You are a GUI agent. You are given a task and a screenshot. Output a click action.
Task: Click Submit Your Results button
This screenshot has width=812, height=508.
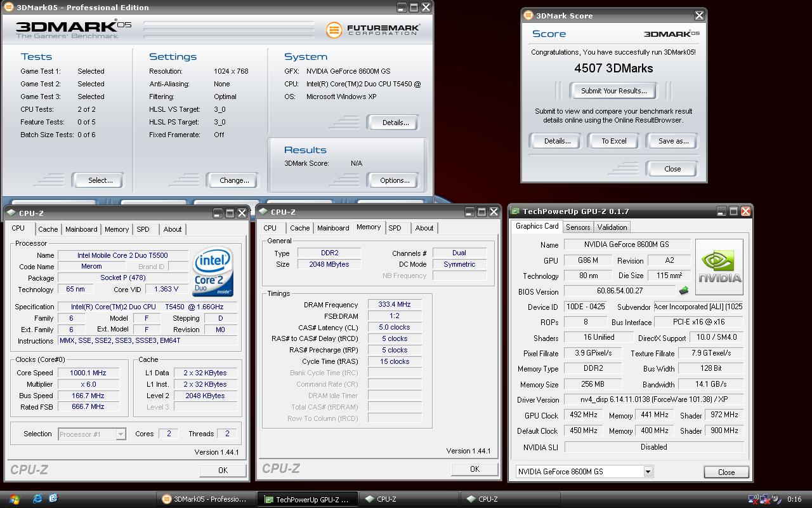pyautogui.click(x=614, y=91)
